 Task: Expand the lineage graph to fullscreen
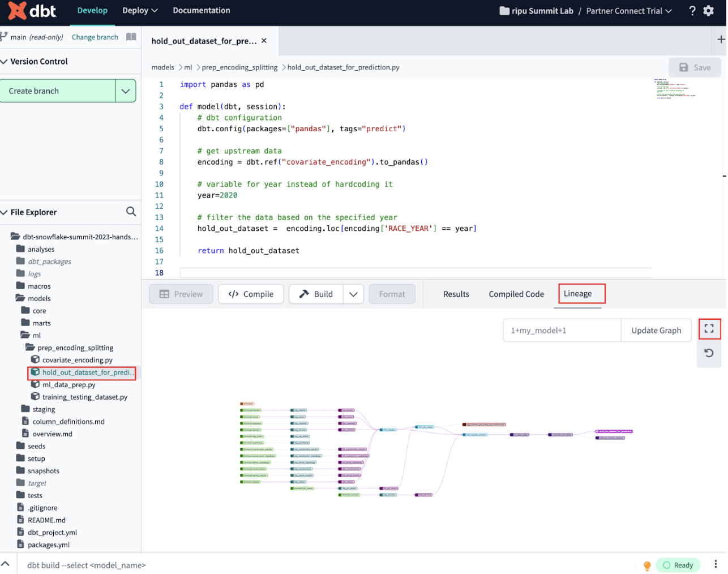click(709, 329)
